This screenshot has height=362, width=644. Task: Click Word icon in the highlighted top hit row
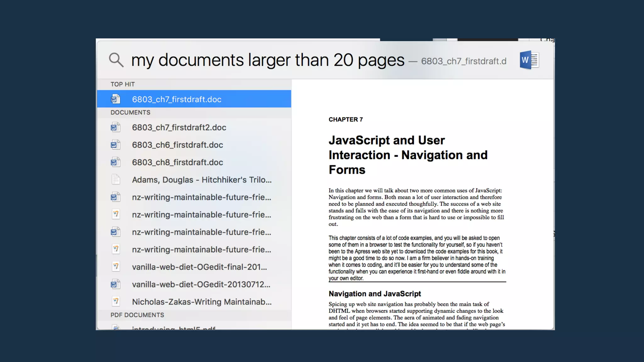tap(115, 99)
